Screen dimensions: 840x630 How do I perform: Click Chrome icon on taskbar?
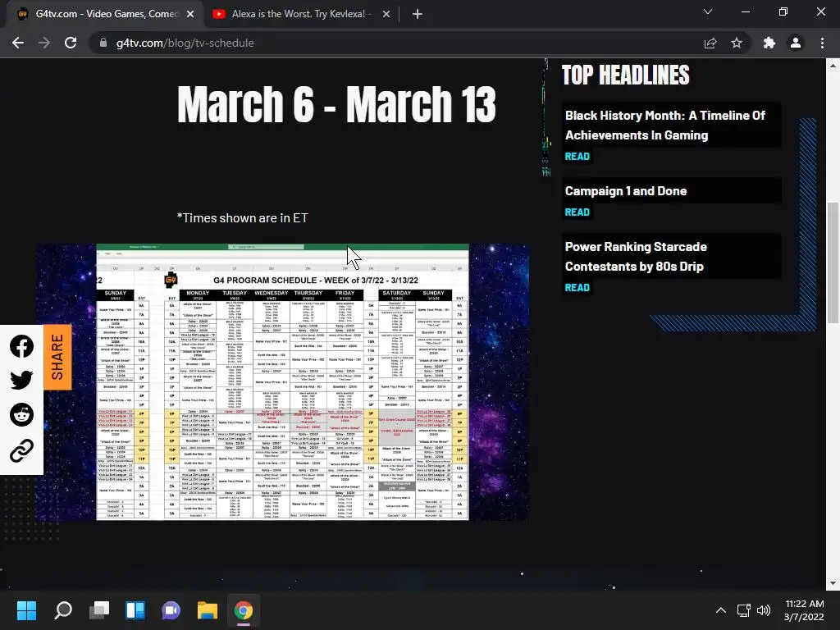click(x=243, y=610)
